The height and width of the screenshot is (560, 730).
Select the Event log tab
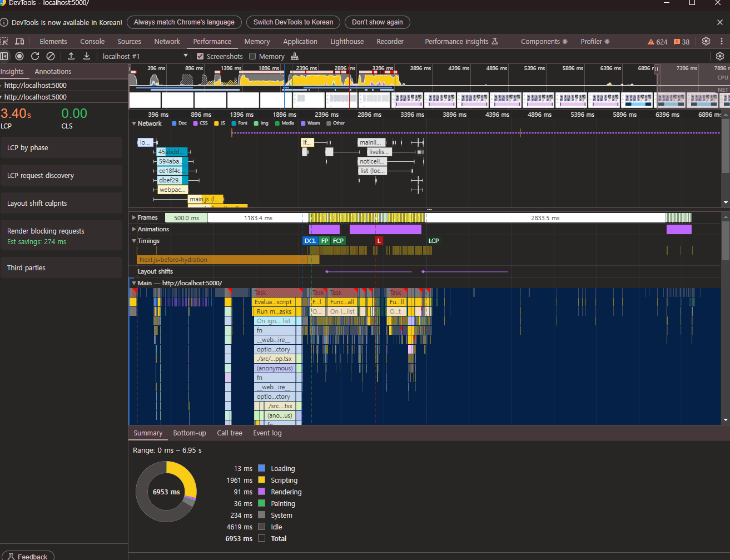(267, 433)
